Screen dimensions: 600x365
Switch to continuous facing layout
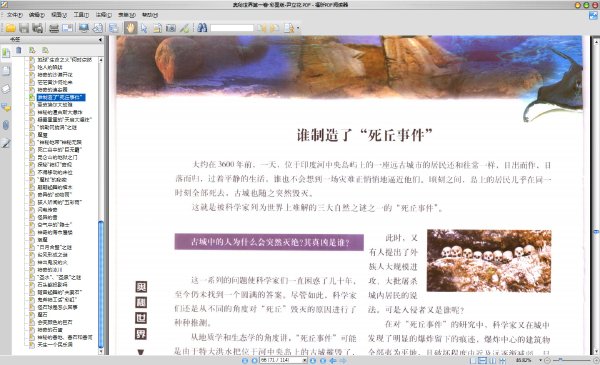pyautogui.click(x=502, y=360)
